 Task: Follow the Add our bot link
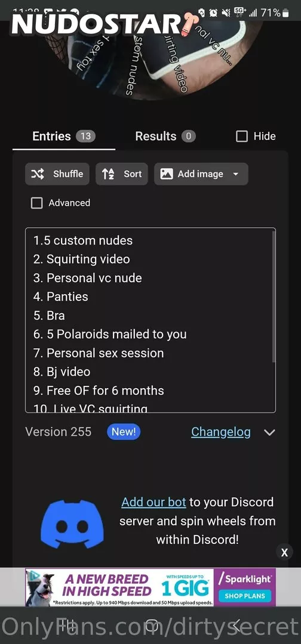[x=154, y=502]
